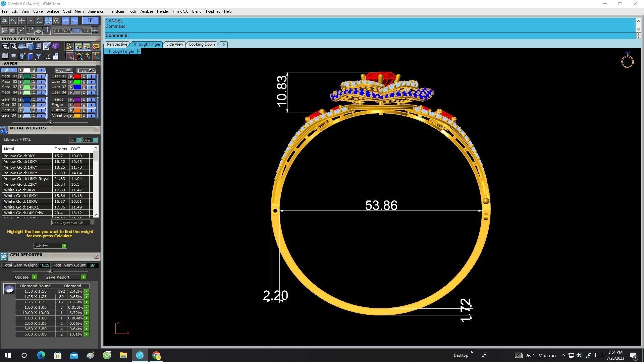Click the diamond gem shape thumbnail
This screenshot has height=362, width=644.
click(9, 289)
